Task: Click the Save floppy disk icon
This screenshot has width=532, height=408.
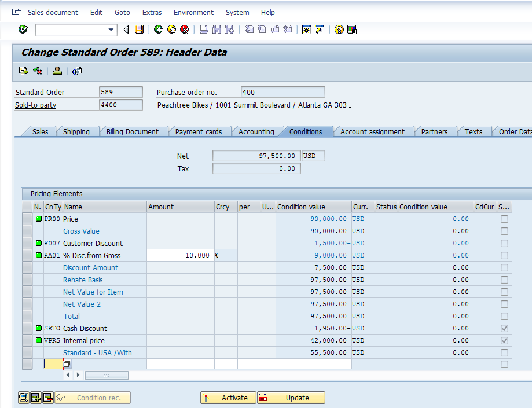Action: [139, 30]
